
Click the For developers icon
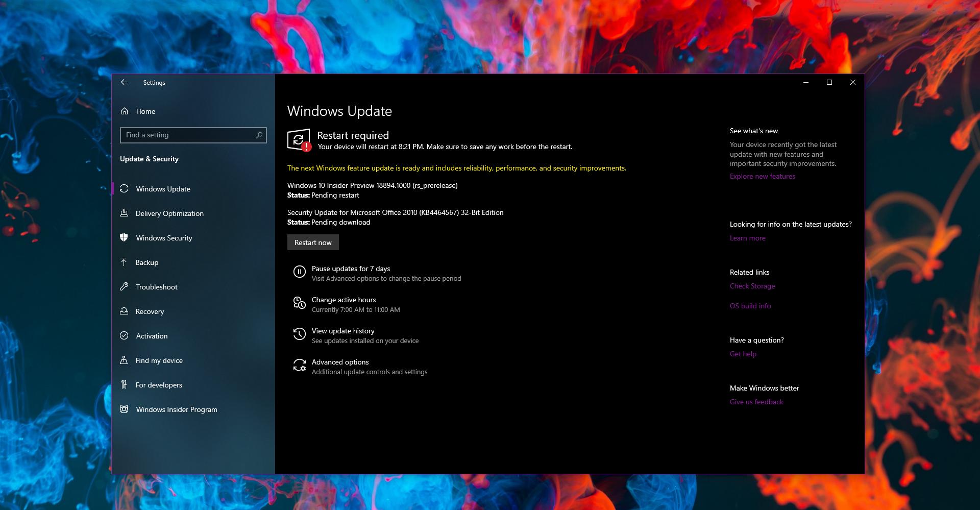tap(124, 385)
